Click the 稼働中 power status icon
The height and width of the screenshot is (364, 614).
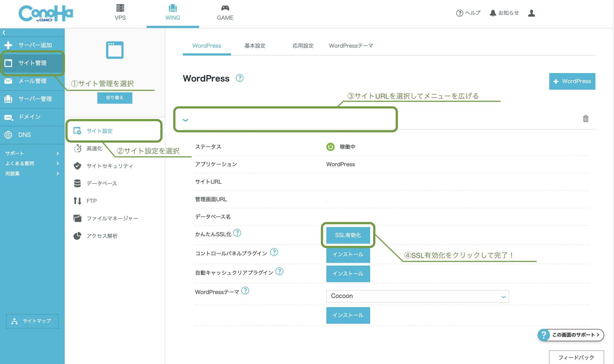point(330,147)
